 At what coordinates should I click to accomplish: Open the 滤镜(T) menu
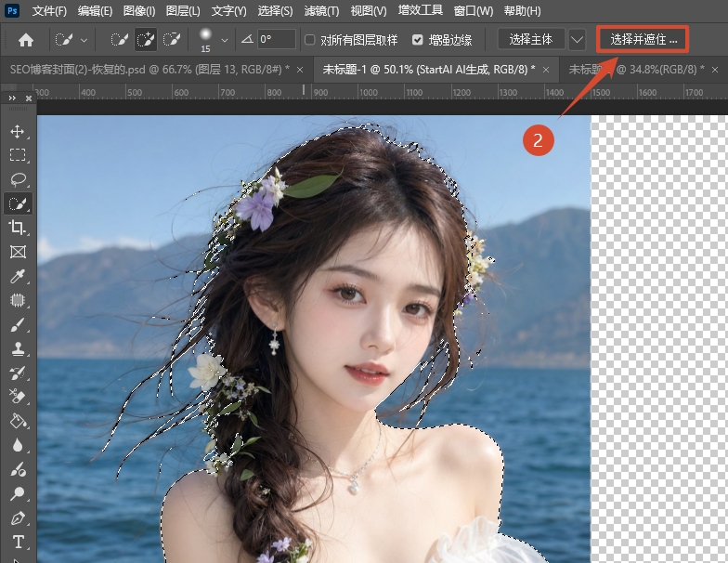pos(321,11)
